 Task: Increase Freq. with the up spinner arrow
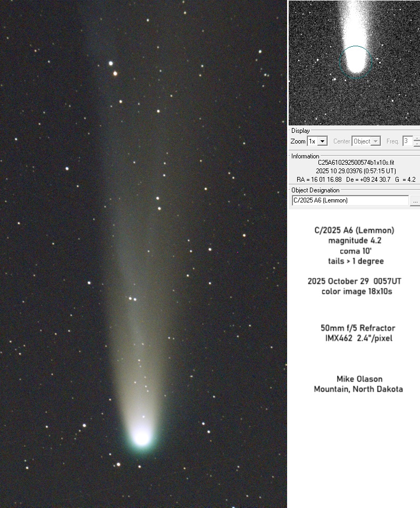[x=416, y=139]
